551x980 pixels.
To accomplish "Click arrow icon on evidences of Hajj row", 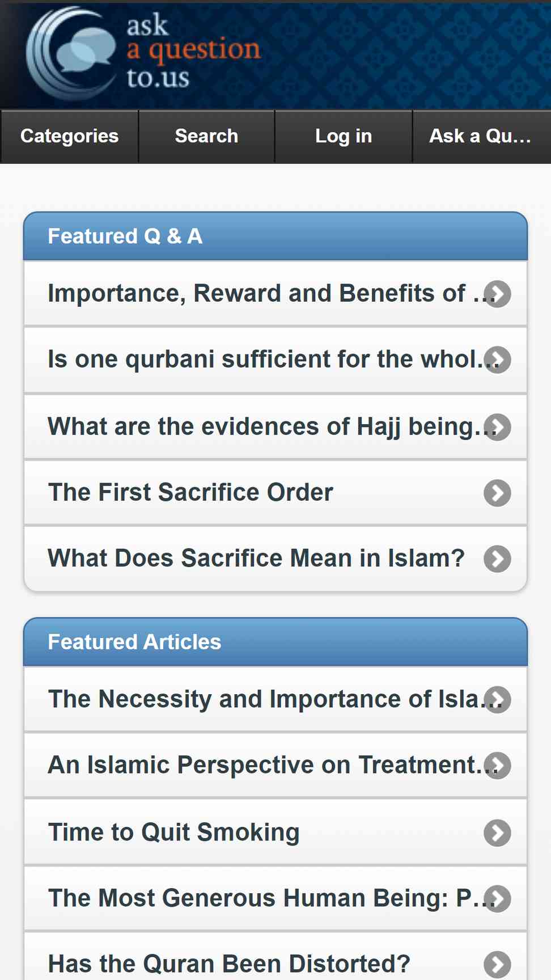I will point(497,427).
